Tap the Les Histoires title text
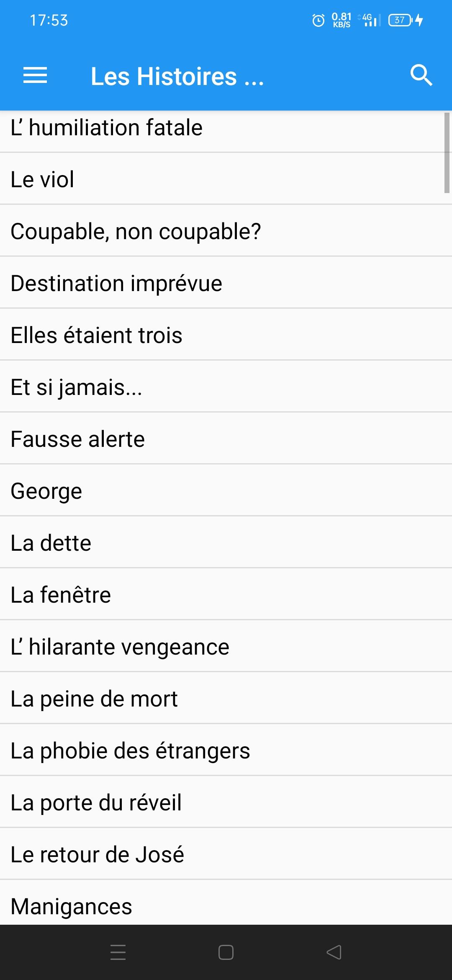 pyautogui.click(x=177, y=76)
